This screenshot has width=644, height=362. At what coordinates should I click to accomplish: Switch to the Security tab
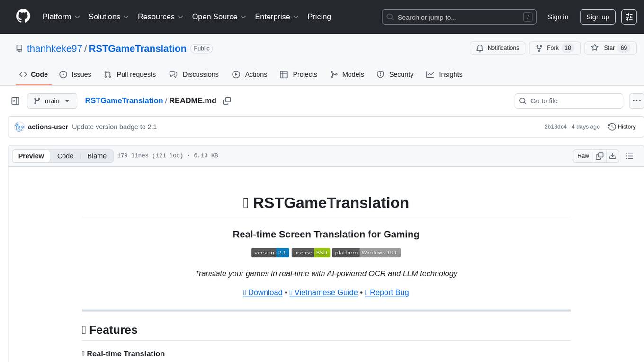tap(395, 74)
